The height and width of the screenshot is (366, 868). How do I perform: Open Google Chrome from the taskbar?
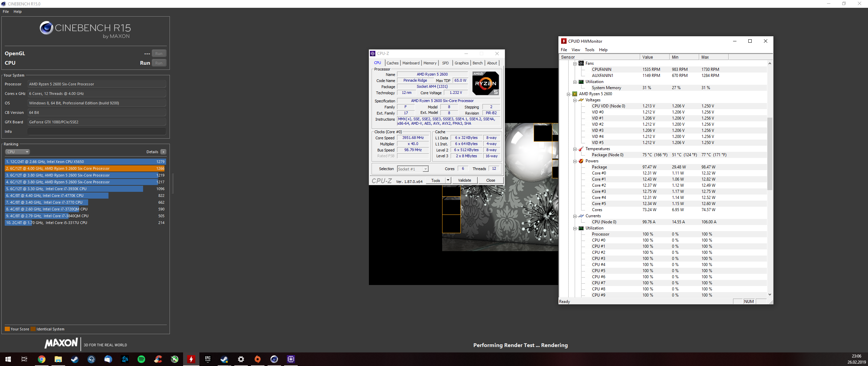tap(41, 359)
